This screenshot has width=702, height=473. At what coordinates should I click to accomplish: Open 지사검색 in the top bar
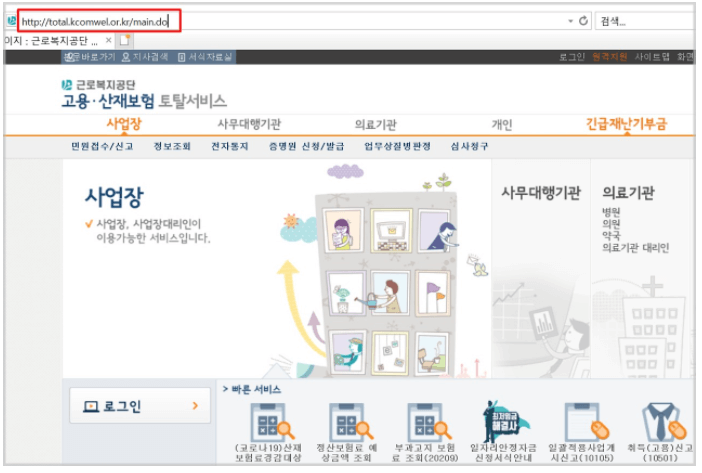point(145,57)
